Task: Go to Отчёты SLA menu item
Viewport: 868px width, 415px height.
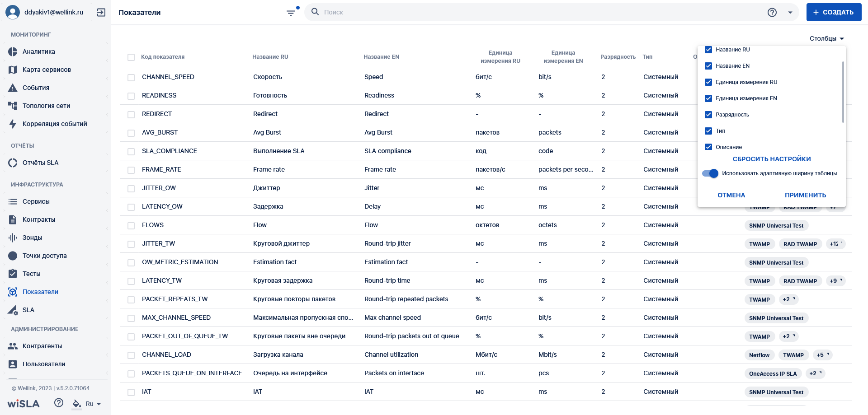Action: click(x=40, y=163)
